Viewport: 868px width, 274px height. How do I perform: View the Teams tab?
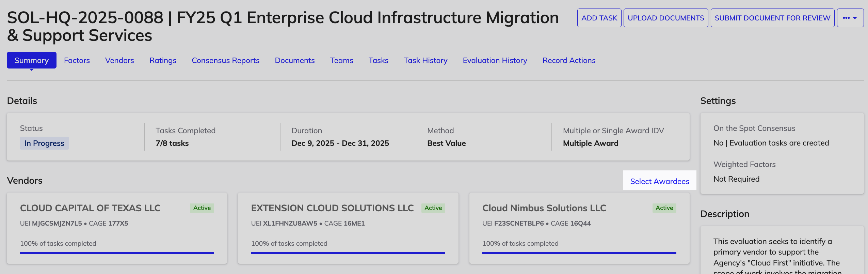point(342,60)
